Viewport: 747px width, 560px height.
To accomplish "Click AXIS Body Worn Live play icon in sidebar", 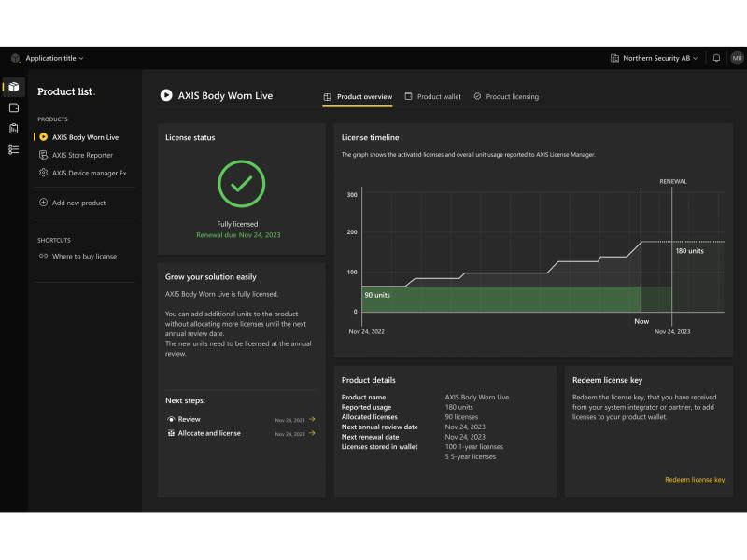I will [x=43, y=137].
